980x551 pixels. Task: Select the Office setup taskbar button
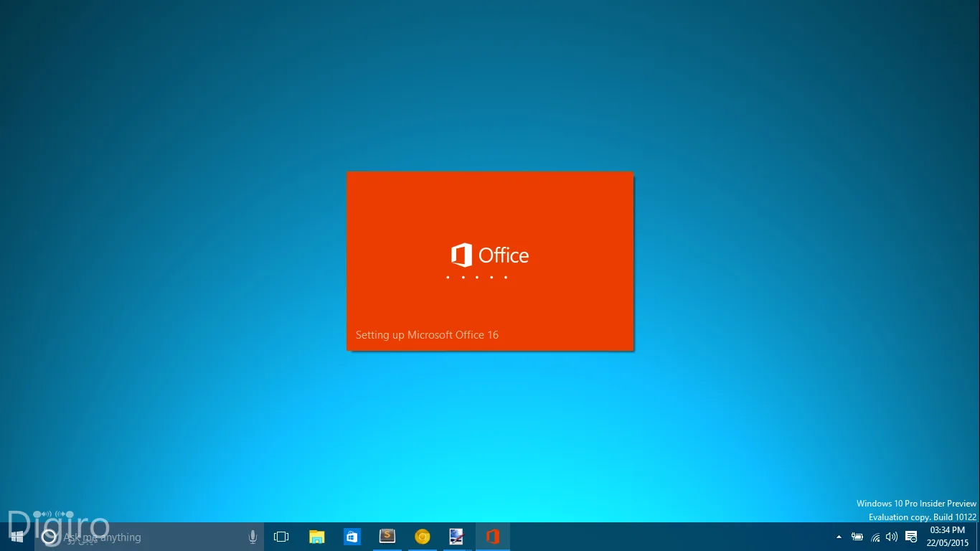tap(492, 537)
